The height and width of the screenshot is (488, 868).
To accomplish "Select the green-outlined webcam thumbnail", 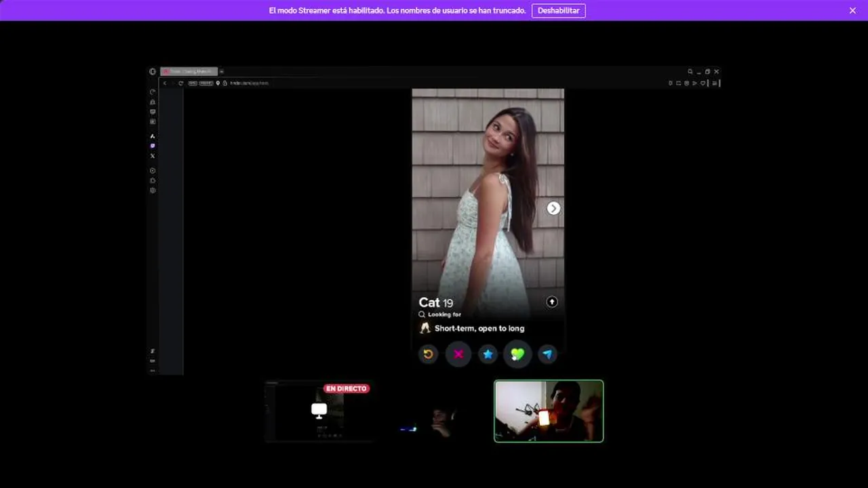I will [x=549, y=411].
